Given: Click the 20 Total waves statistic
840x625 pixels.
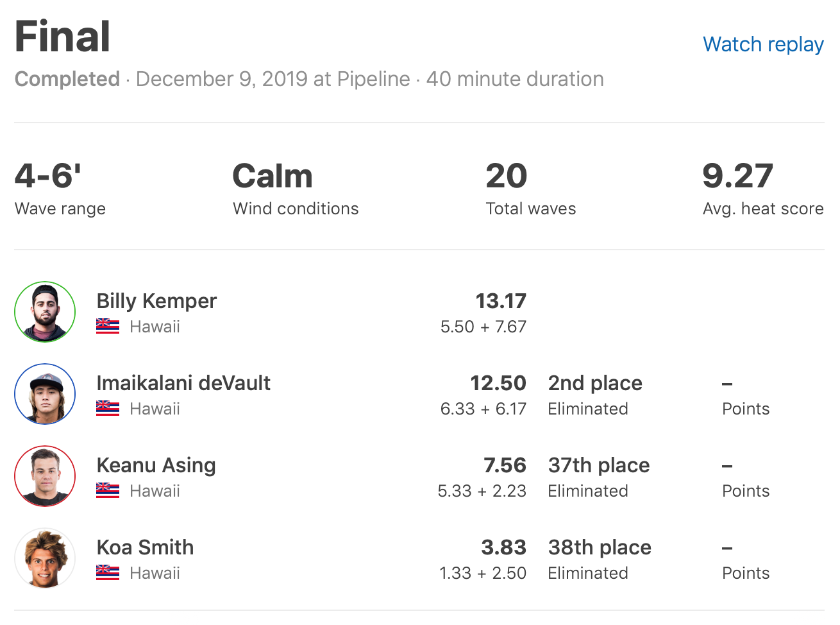Looking at the screenshot, I should click(x=507, y=176).
